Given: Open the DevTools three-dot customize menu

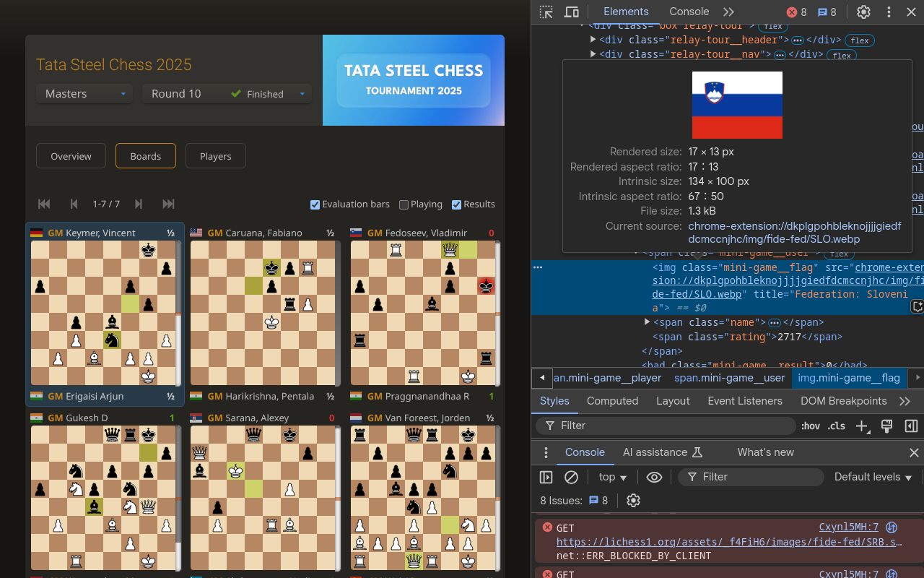Looking at the screenshot, I should click(889, 12).
